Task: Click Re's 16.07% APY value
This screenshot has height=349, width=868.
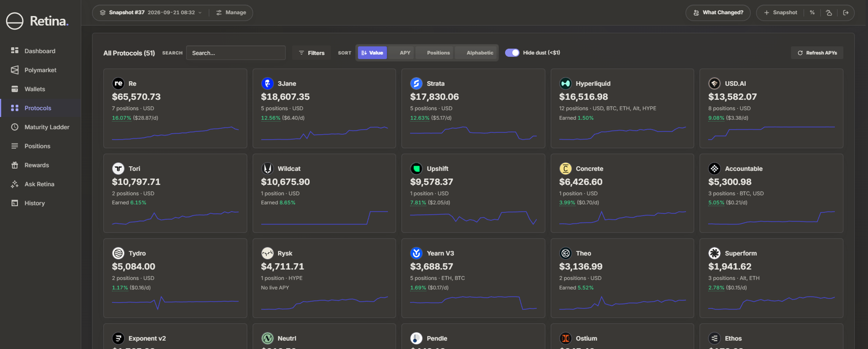Action: (122, 118)
